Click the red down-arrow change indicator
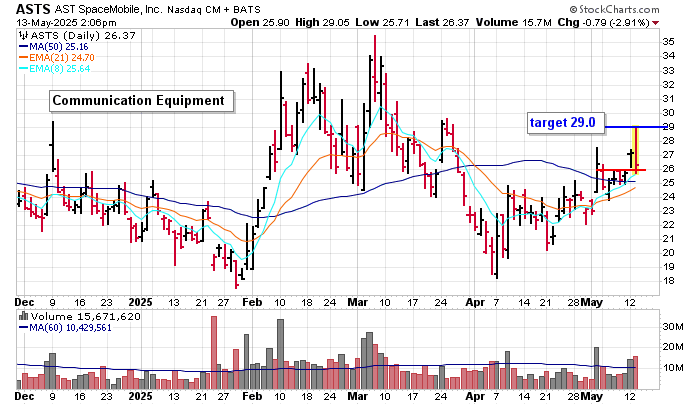The height and width of the screenshot is (405, 700). point(655,23)
